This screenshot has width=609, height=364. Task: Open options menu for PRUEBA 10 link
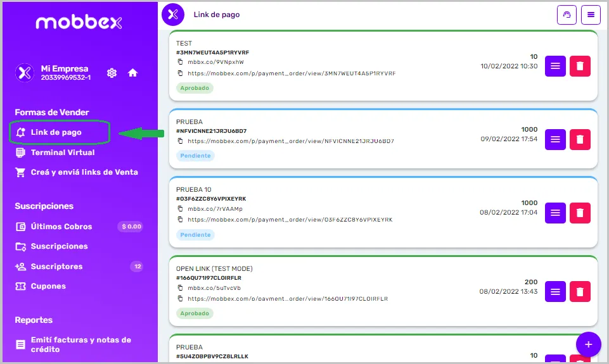(555, 213)
